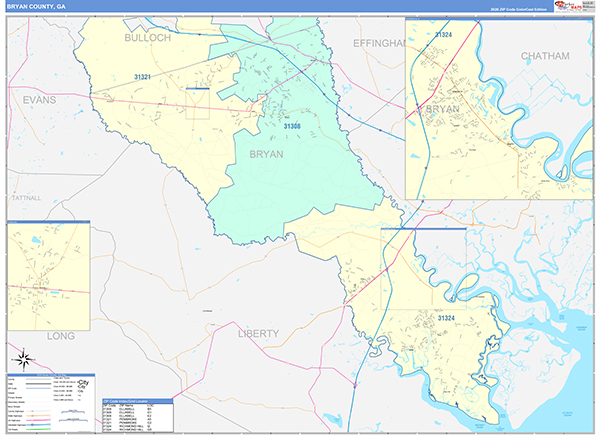This screenshot has width=600, height=435.
Task: Open the large Richmond Hill inset map
Action: click(x=499, y=109)
